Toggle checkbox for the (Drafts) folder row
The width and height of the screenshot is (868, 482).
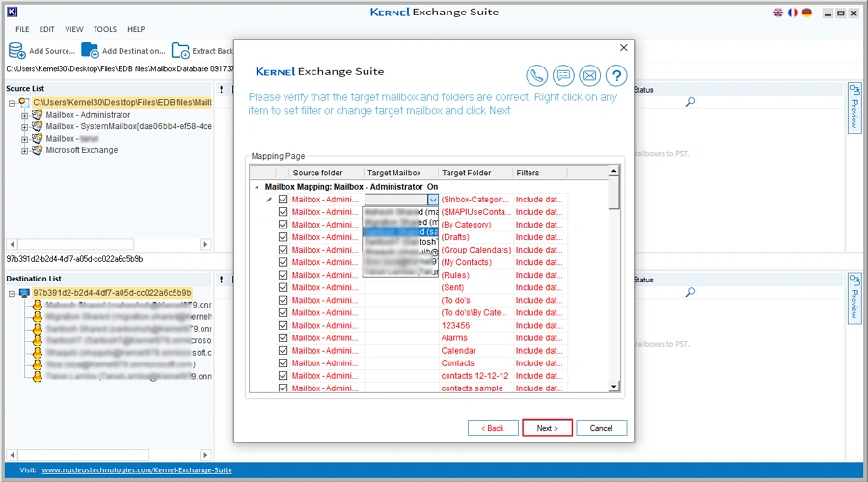pyautogui.click(x=283, y=237)
